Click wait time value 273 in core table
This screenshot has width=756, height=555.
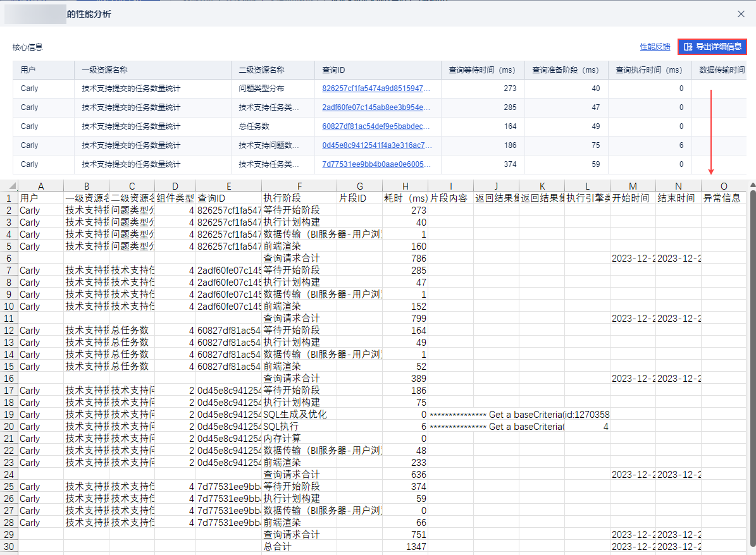tap(510, 88)
